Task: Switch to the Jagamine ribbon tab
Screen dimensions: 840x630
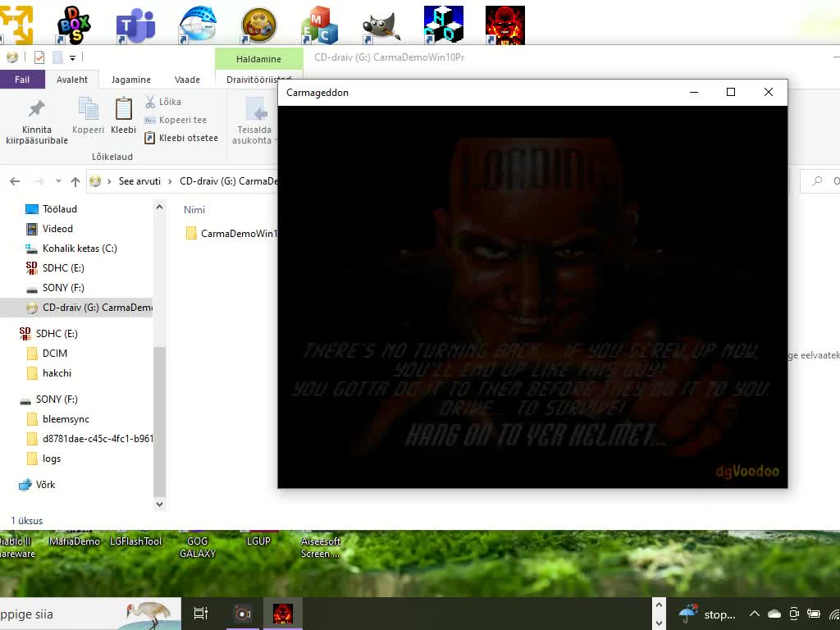Action: (130, 80)
